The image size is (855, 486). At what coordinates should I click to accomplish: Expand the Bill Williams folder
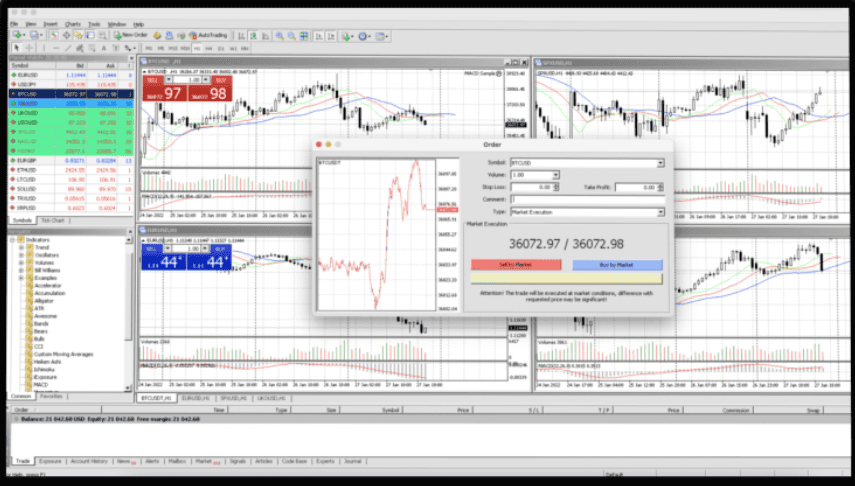tap(22, 270)
